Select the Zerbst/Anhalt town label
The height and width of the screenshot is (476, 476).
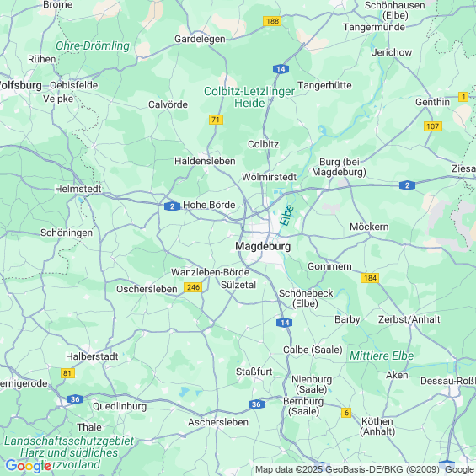[409, 319]
